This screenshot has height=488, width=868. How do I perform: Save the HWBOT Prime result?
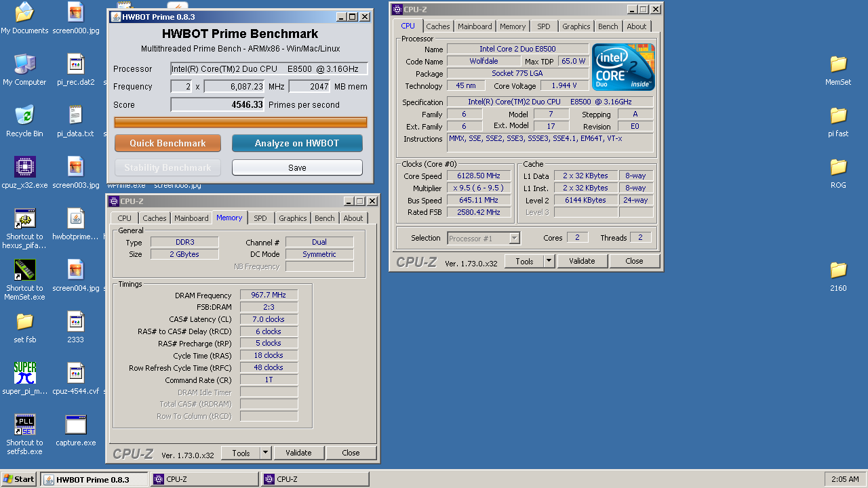pos(297,167)
